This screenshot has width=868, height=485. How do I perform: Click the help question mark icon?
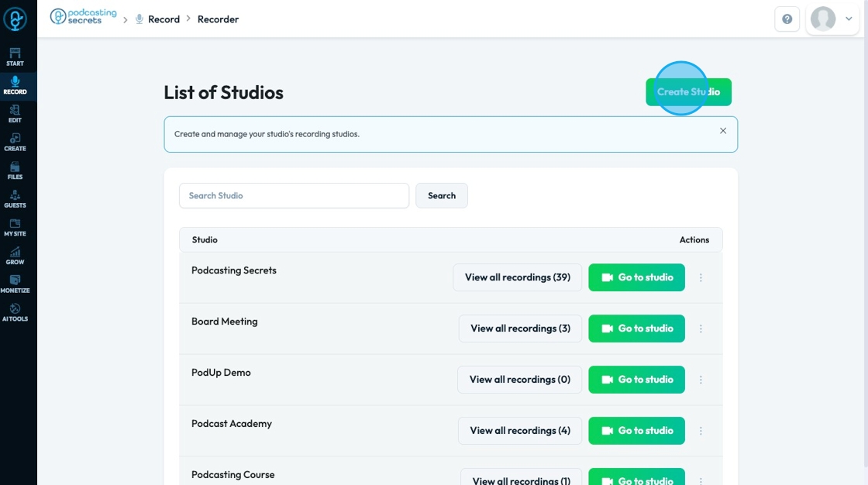coord(787,19)
